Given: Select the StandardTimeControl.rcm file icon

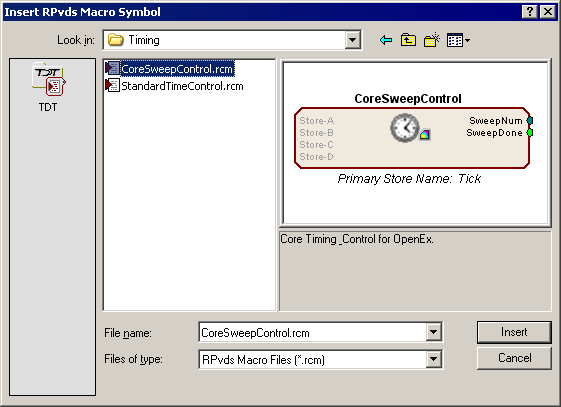Looking at the screenshot, I should (x=112, y=85).
